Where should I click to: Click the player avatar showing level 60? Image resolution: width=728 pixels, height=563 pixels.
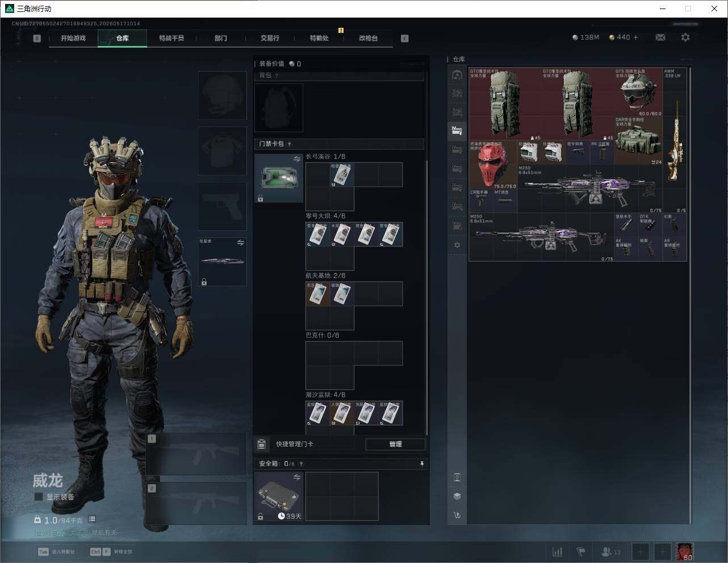[x=684, y=552]
